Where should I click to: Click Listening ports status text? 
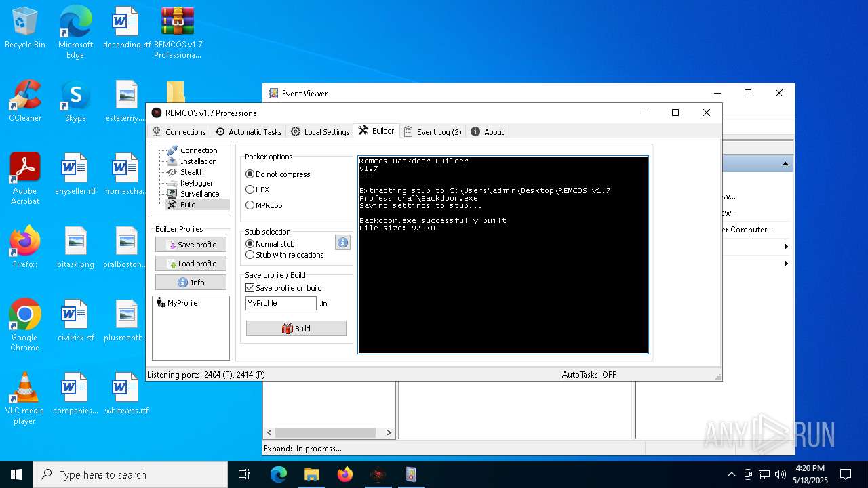pos(206,374)
